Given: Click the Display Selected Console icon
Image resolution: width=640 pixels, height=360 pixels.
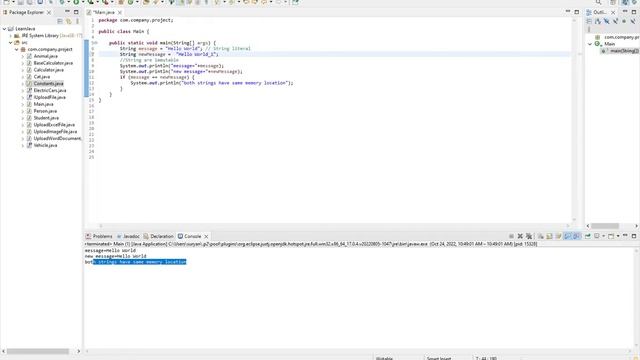Looking at the screenshot, I should pyautogui.click(x=597, y=236).
